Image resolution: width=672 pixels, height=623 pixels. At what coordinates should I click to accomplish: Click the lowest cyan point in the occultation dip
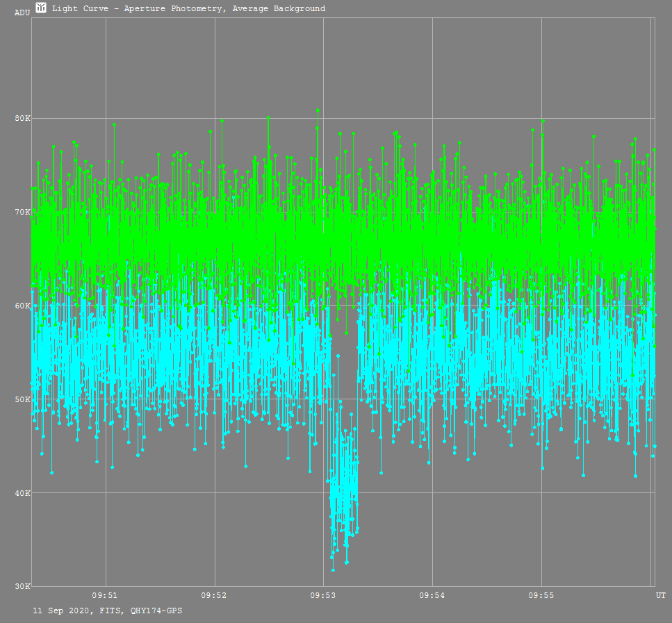[333, 570]
